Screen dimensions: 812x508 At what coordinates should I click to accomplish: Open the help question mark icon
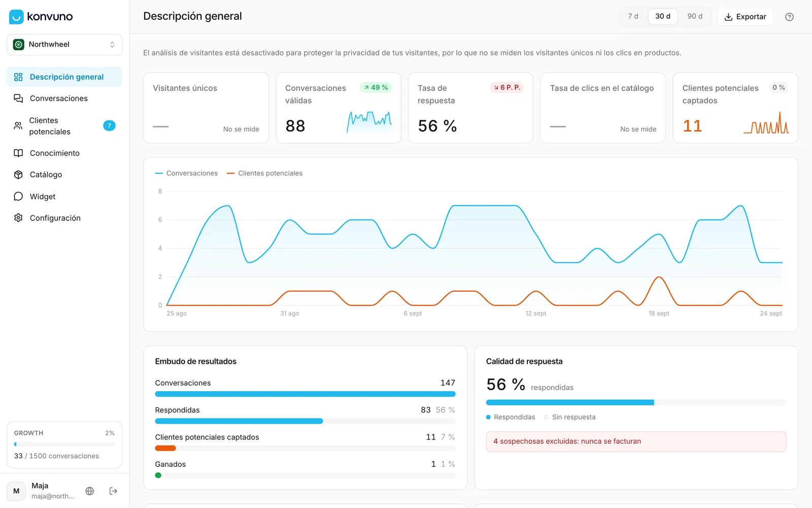pos(789,17)
